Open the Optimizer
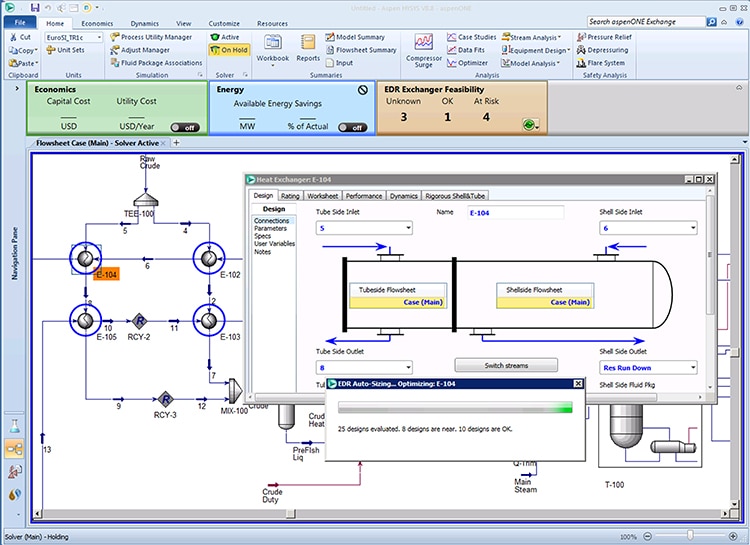Image resolution: width=750 pixels, height=545 pixels. (x=467, y=63)
